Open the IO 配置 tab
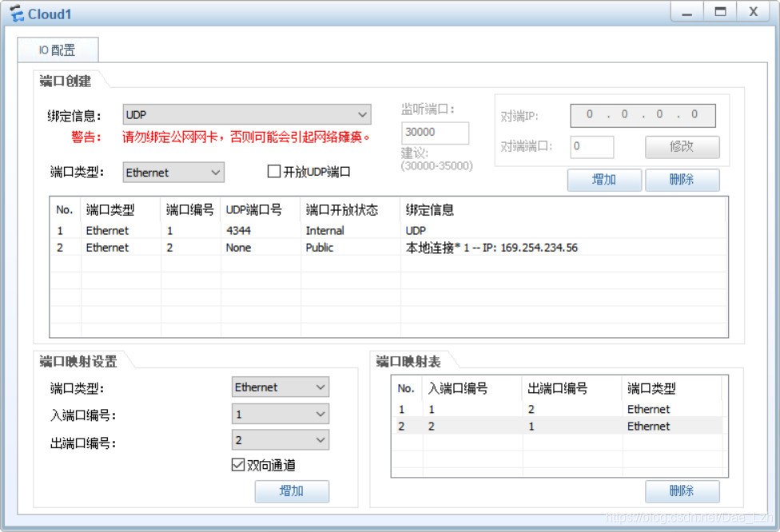The height and width of the screenshot is (532, 780). (58, 50)
